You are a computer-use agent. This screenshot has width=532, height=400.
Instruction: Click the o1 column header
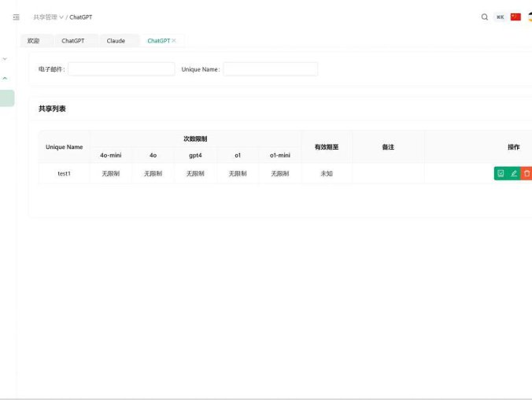[x=238, y=155]
